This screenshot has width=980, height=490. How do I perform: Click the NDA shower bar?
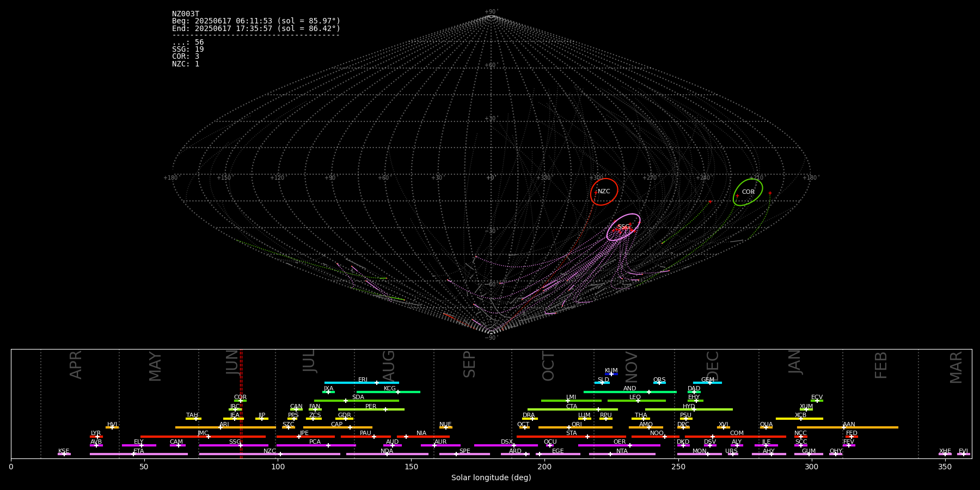387,454
